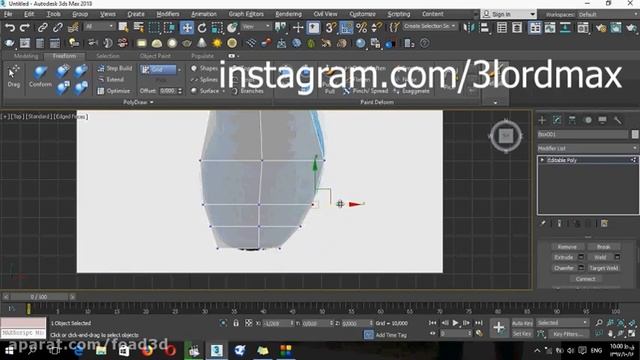640x360 pixels.
Task: Click the time slider 0 / 100 handle
Action: tap(38, 297)
